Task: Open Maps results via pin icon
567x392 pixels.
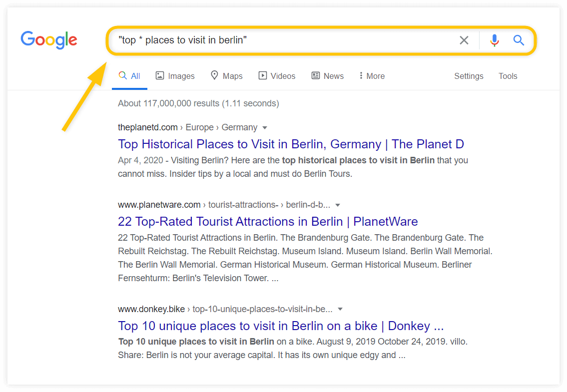Action: 214,75
